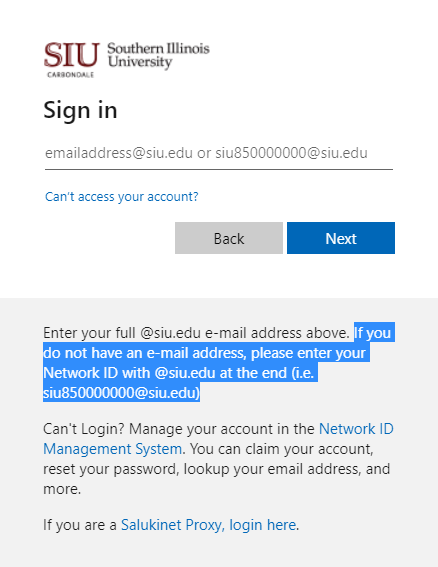
Task: Go back using the Back button
Action: click(x=229, y=238)
